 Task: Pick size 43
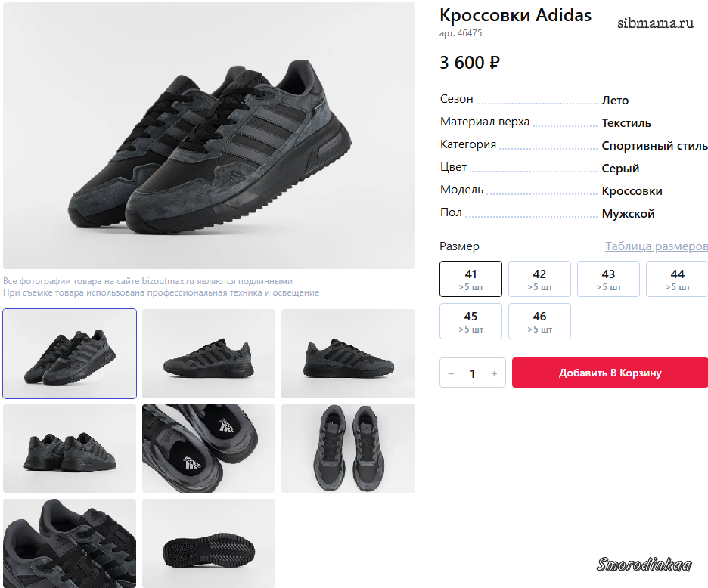pos(608,279)
